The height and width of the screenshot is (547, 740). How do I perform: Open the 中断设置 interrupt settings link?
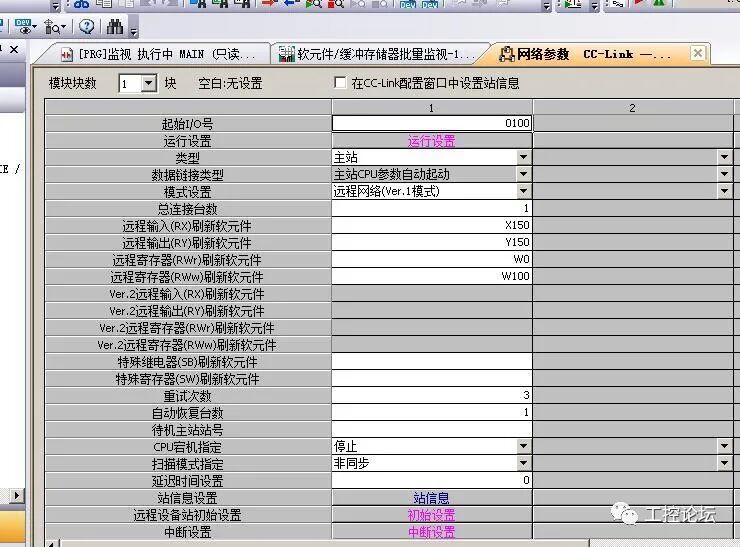(431, 532)
